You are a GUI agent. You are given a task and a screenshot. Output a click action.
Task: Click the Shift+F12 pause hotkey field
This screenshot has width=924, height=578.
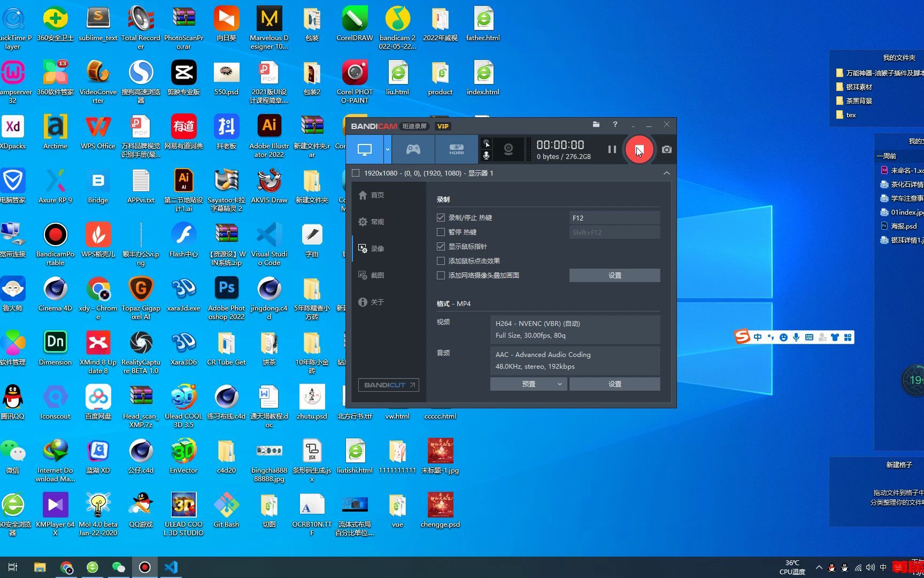(x=614, y=232)
